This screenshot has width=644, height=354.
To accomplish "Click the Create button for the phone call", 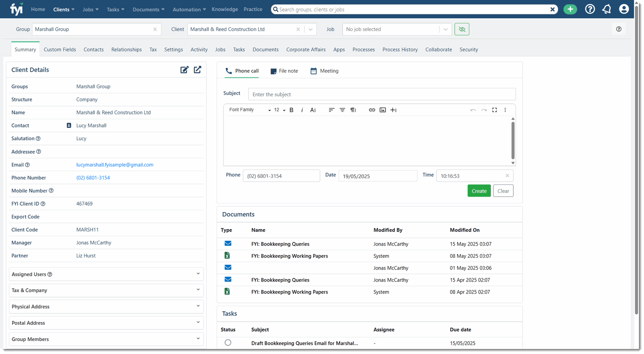I will click(479, 191).
